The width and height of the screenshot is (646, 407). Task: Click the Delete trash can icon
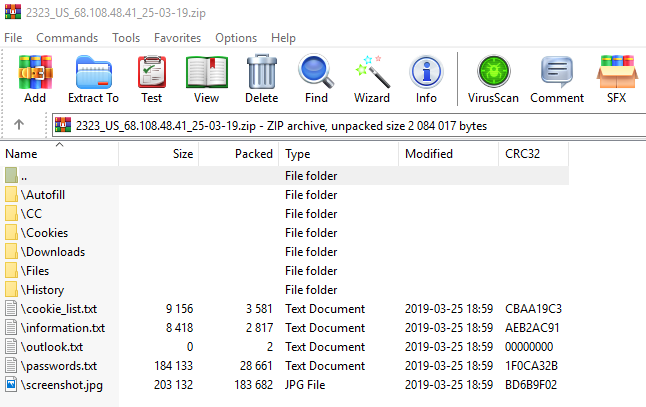click(262, 72)
